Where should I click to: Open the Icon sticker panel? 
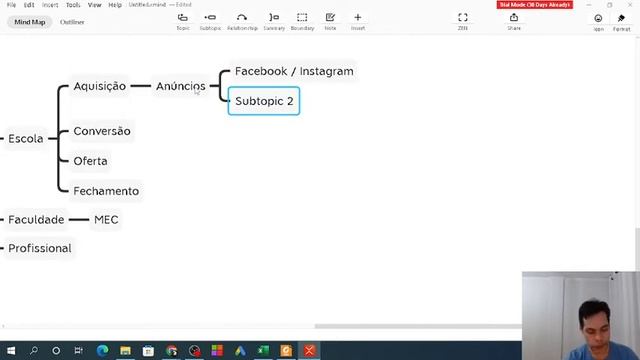(598, 22)
